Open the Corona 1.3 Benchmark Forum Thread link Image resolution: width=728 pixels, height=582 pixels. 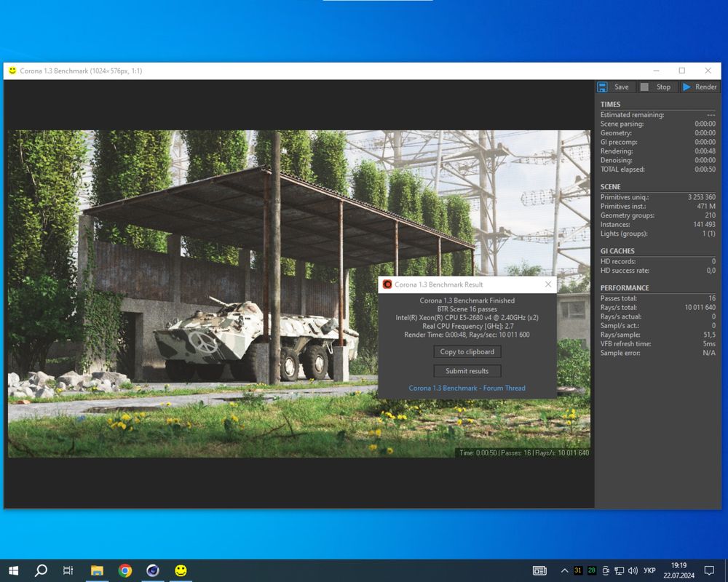tap(467, 388)
